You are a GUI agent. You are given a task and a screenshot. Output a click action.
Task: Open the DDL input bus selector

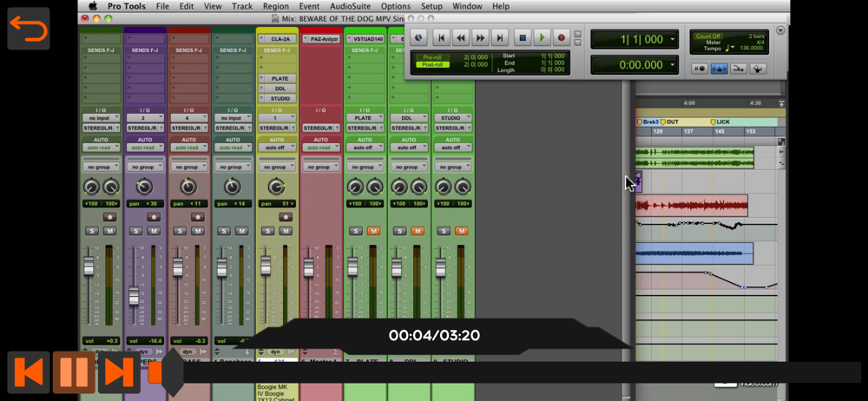[409, 118]
